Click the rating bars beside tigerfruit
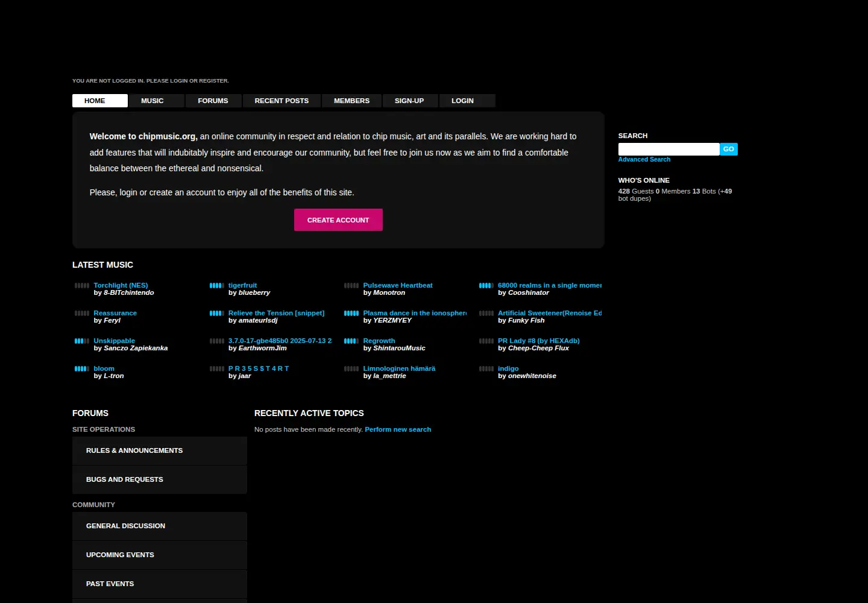The width and height of the screenshot is (868, 603). pos(217,286)
